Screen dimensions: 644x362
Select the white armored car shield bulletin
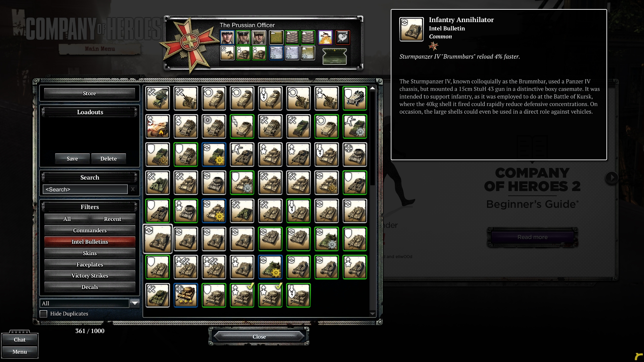coord(355,98)
